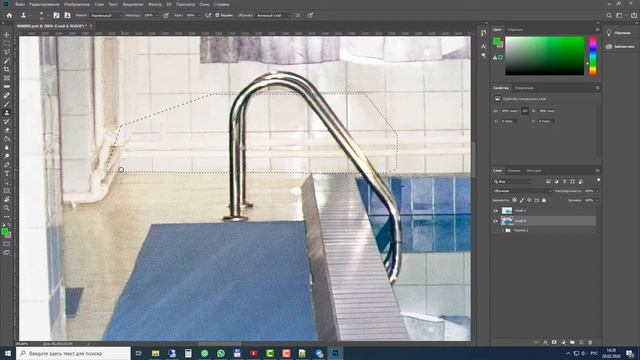
Task: Select the History Brush tool
Action: pyautogui.click(x=7, y=122)
